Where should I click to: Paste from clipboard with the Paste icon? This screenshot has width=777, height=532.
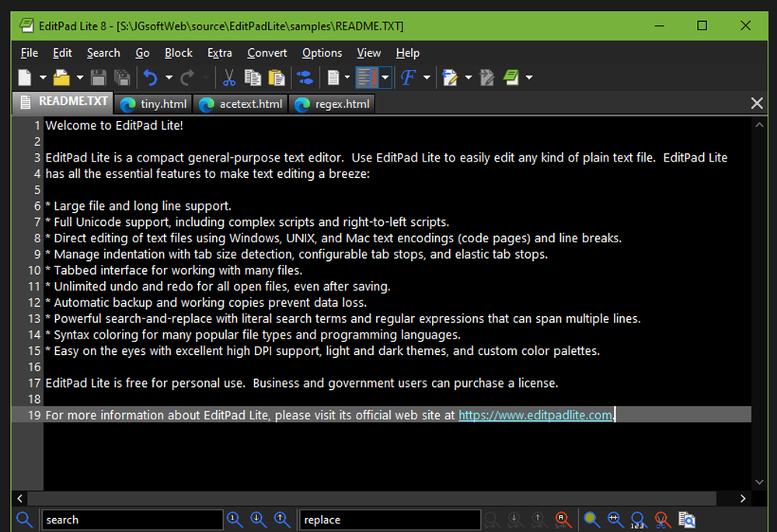coord(277,78)
